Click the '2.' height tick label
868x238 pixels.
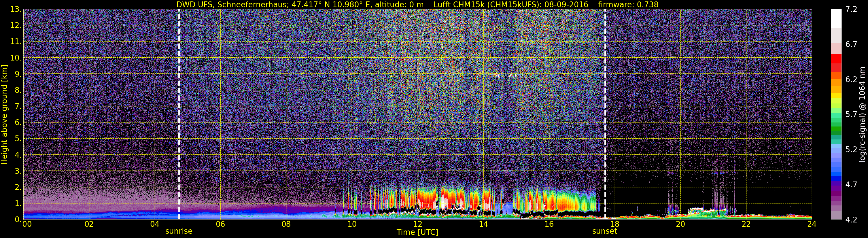click(x=18, y=187)
